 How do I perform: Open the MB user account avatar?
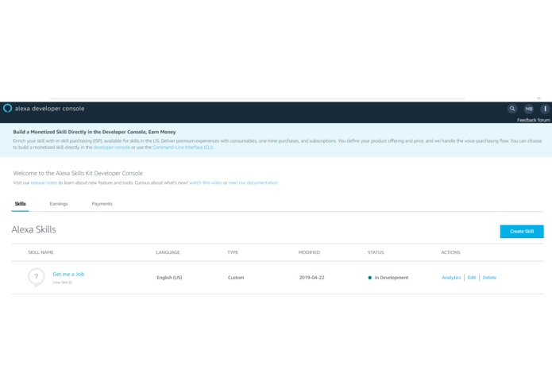coord(529,109)
